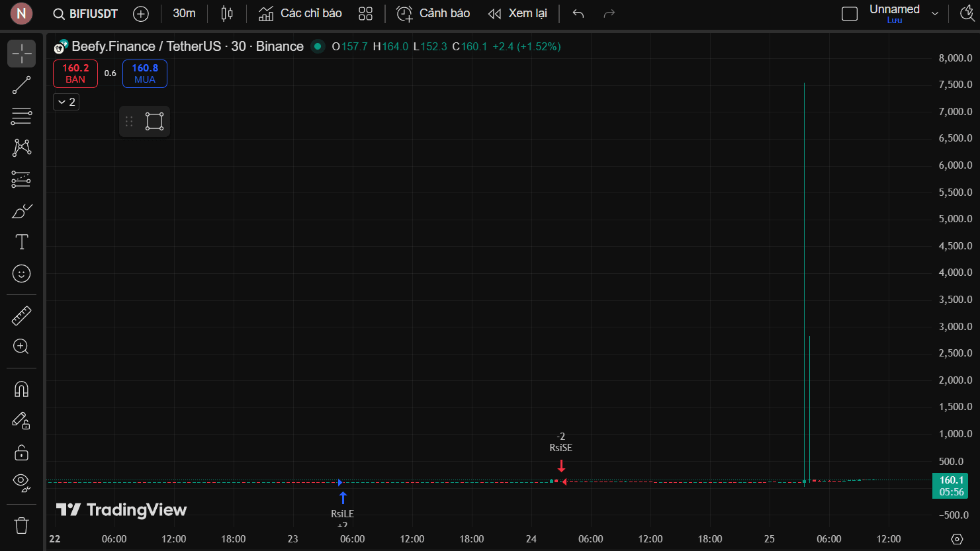980x551 pixels.
Task: Click the RsiLE long entry marker
Action: (x=343, y=509)
